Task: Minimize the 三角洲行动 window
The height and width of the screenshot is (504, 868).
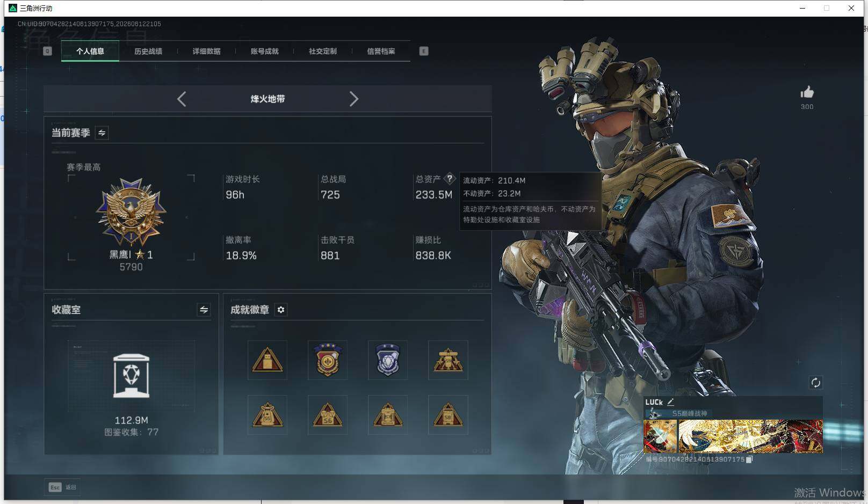Action: click(802, 8)
